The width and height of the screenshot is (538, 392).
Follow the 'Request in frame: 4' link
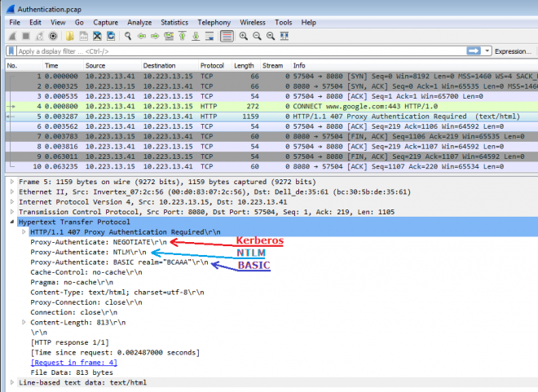[73, 362]
